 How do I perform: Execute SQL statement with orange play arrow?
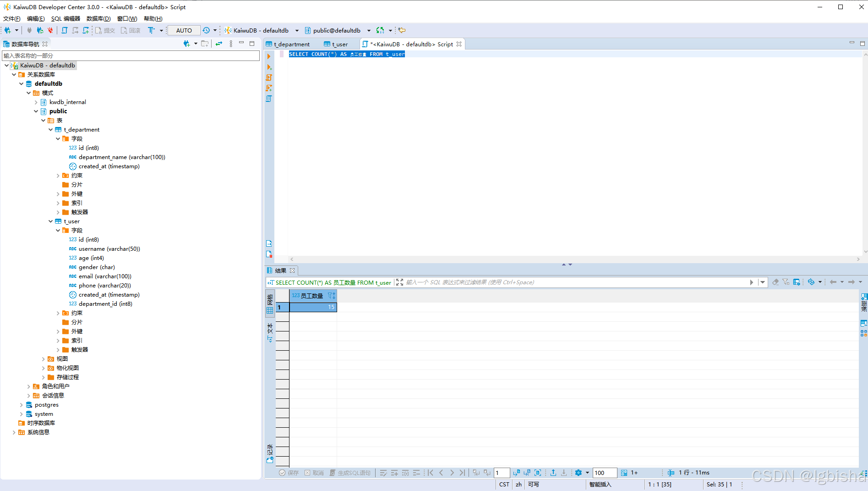pos(269,56)
